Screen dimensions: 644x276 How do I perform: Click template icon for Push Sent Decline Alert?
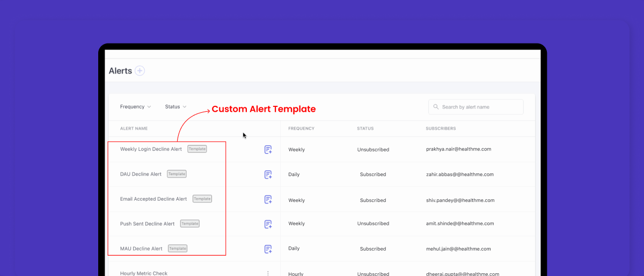pyautogui.click(x=268, y=224)
